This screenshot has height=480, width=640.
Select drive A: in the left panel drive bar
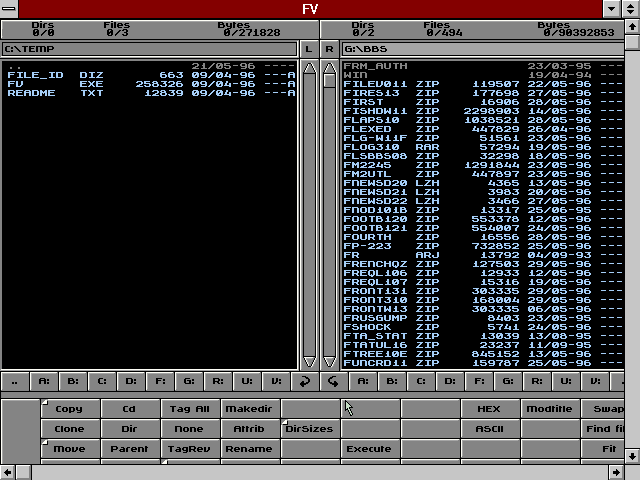(x=44, y=381)
